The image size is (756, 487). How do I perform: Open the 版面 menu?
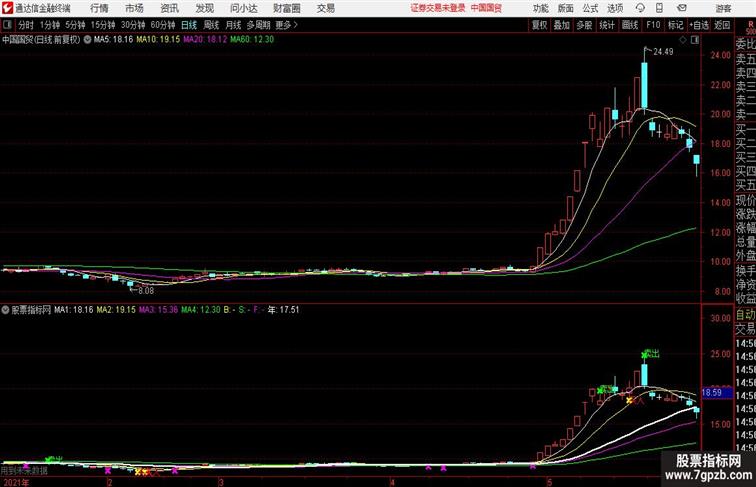pyautogui.click(x=566, y=8)
